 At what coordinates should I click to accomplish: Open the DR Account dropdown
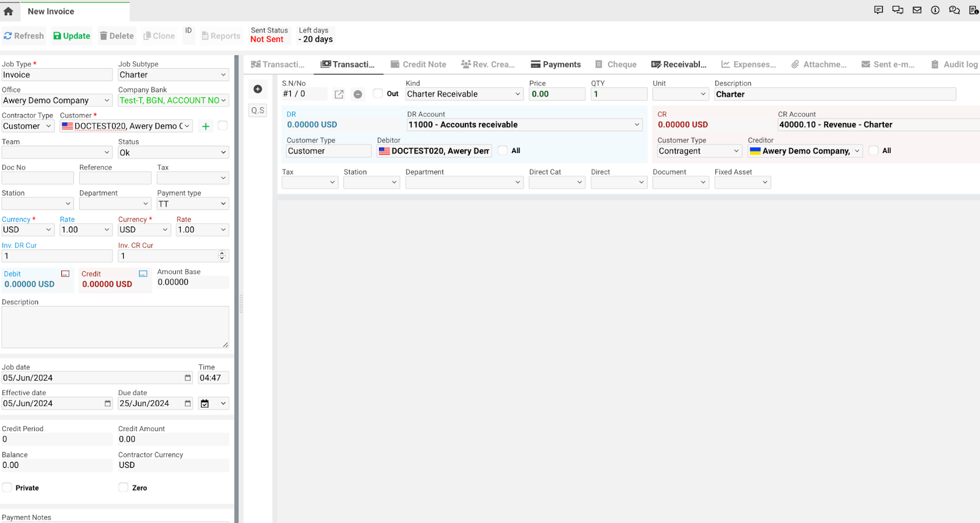tap(524, 125)
